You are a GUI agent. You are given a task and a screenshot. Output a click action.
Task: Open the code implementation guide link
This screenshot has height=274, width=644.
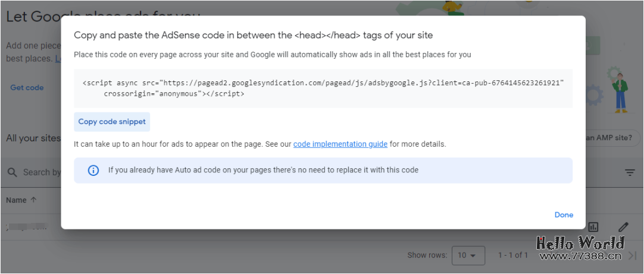340,144
